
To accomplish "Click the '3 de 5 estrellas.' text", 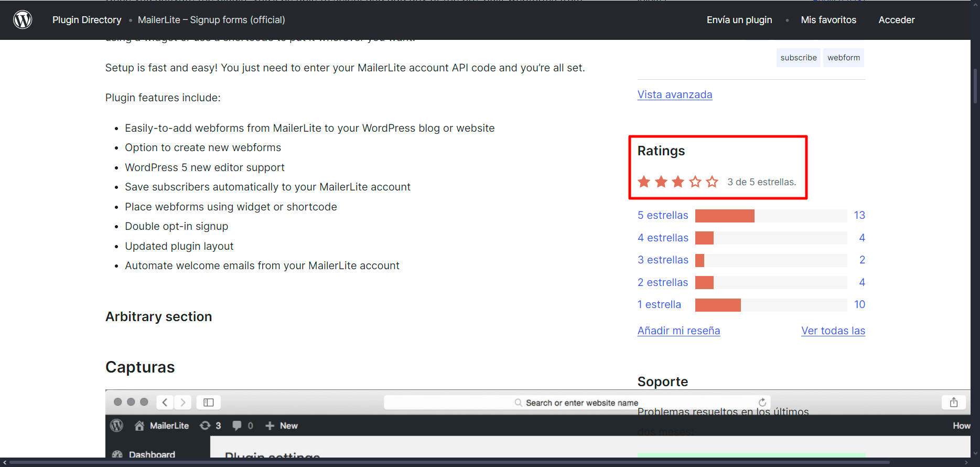I will pyautogui.click(x=762, y=182).
